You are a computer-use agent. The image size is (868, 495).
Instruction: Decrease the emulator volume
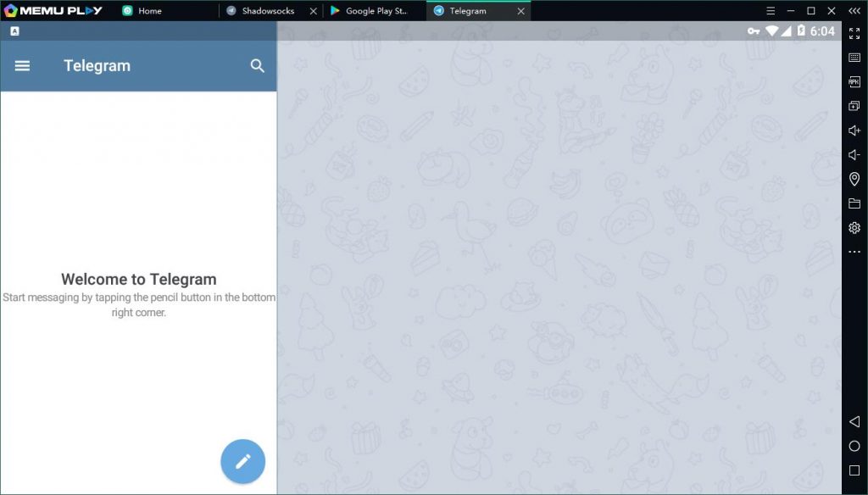click(854, 154)
